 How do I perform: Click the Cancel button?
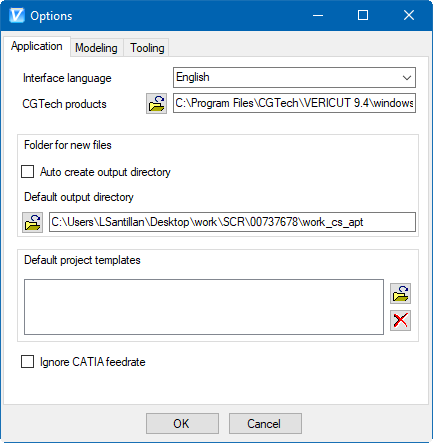tap(265, 424)
